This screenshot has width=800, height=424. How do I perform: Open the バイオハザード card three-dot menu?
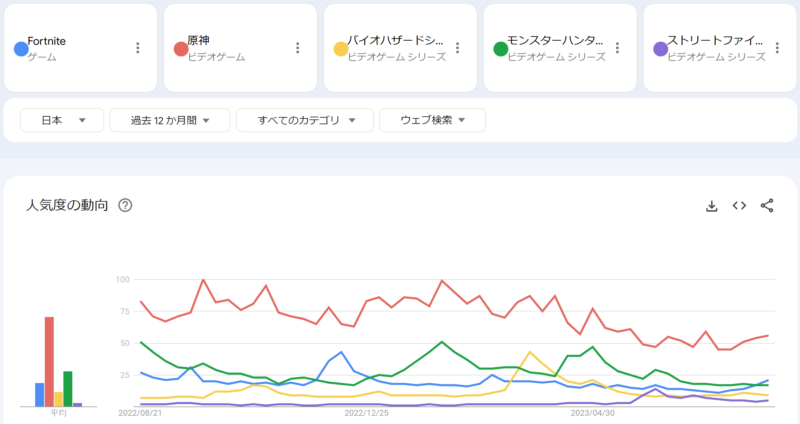[457, 48]
